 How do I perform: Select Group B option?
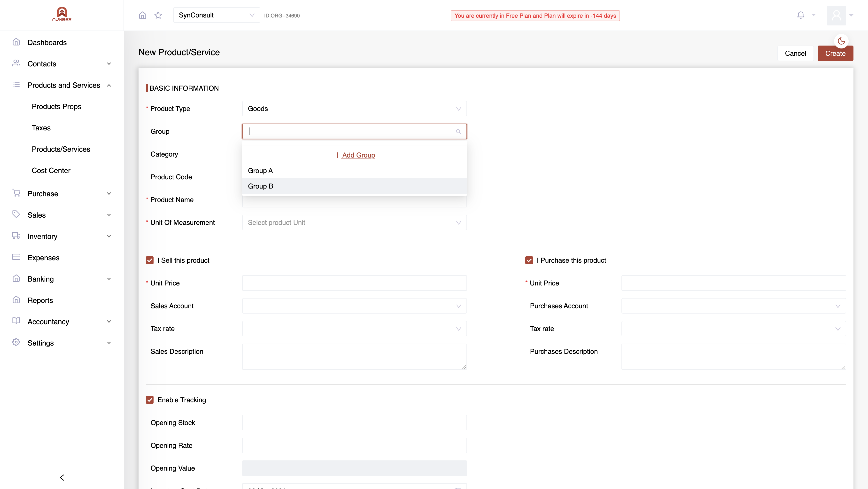[x=354, y=186]
